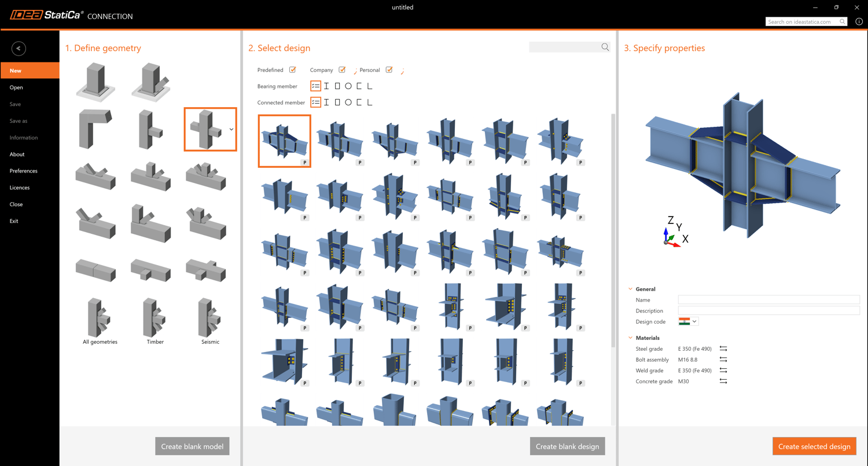The width and height of the screenshot is (868, 466).
Task: Filter Bearing member by angle L section
Action: pos(370,86)
